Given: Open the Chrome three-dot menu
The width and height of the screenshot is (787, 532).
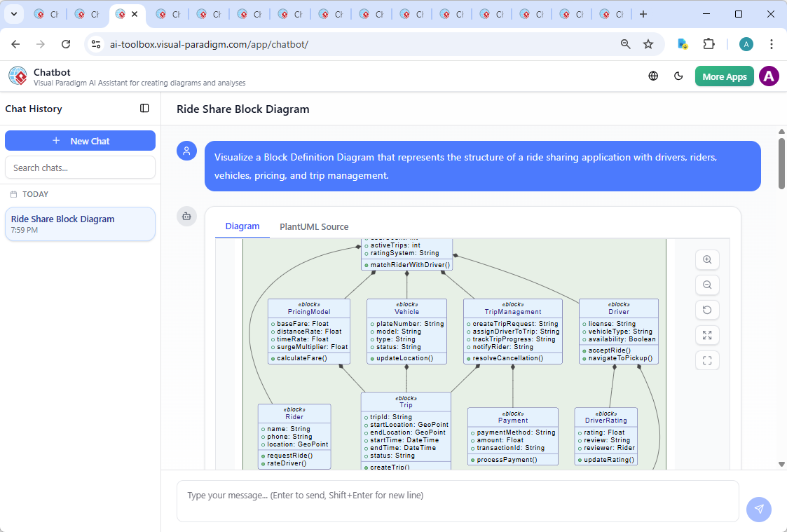Looking at the screenshot, I should point(772,43).
